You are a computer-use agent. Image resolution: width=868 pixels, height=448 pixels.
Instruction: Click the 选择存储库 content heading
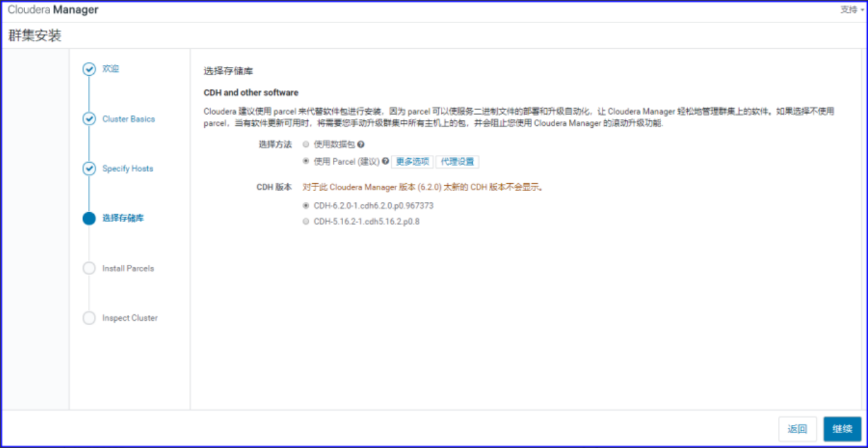coord(228,71)
